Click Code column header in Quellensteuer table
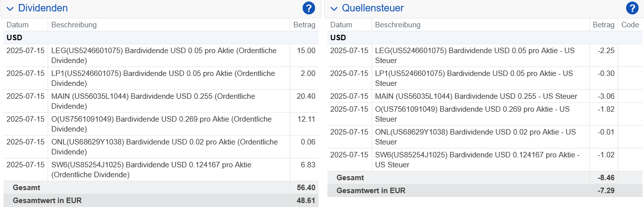 [630, 25]
